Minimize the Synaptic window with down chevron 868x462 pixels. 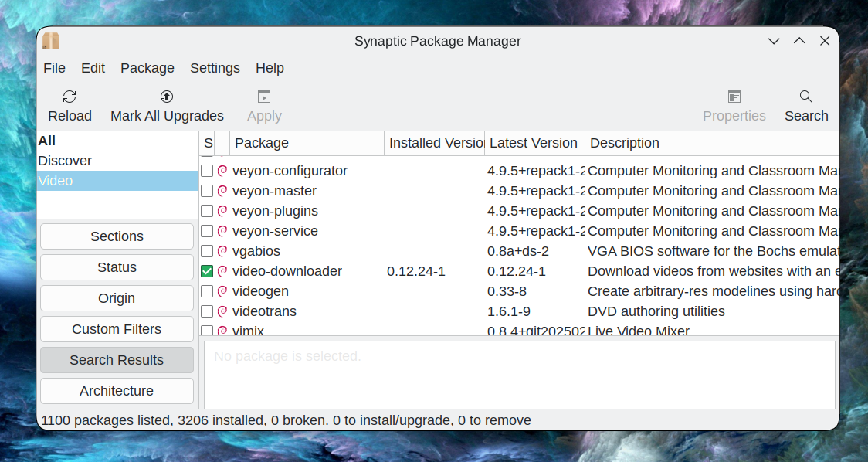(x=774, y=41)
